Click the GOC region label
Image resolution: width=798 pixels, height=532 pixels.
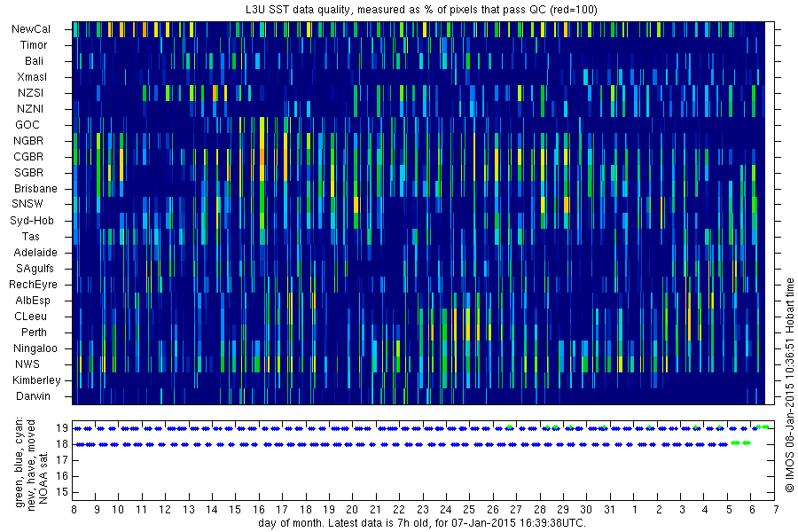[27, 125]
